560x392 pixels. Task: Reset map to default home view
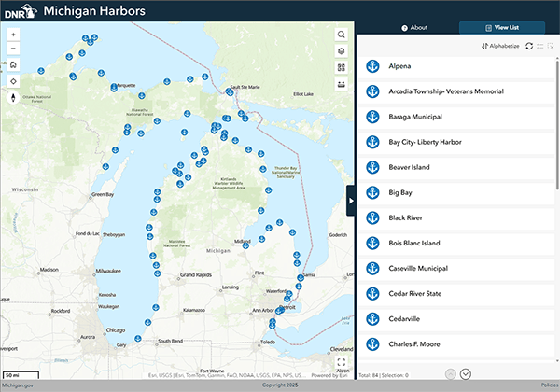pos(13,64)
